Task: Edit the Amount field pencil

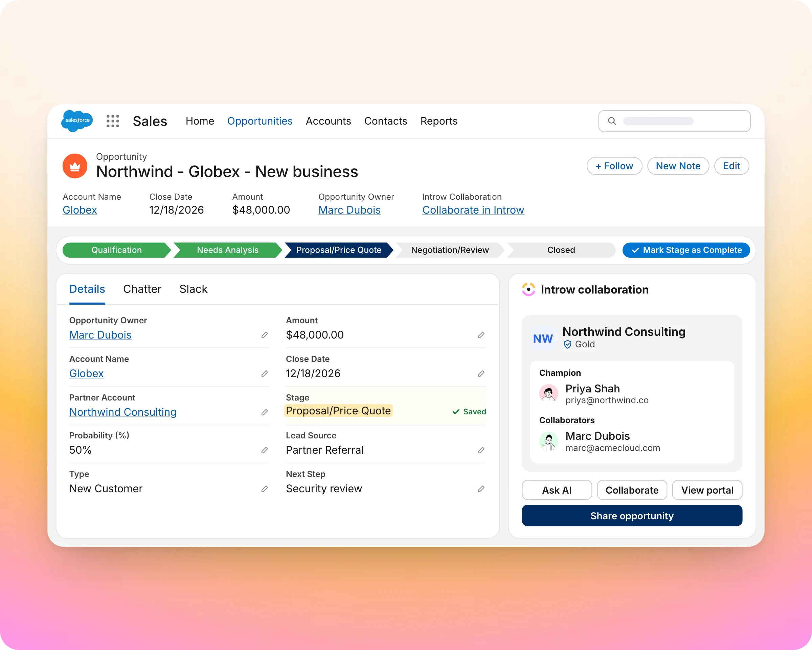Action: tap(481, 335)
